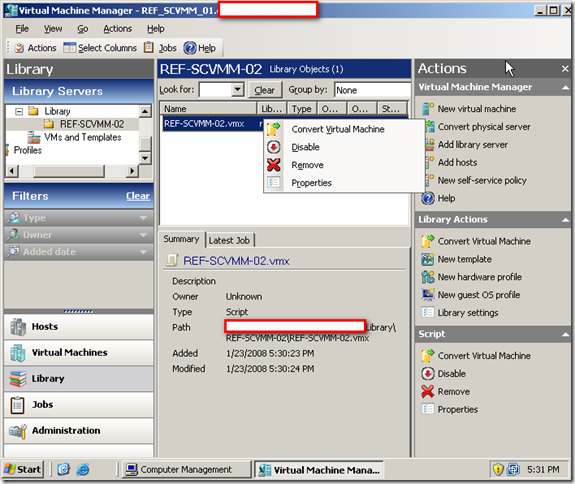Click the New template icon

[x=428, y=259]
